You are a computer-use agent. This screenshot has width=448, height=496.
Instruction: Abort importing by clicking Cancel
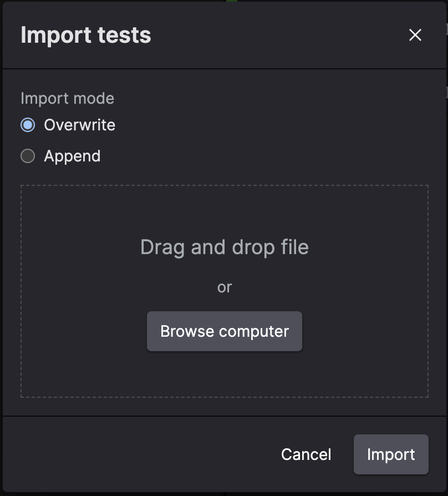[306, 454]
